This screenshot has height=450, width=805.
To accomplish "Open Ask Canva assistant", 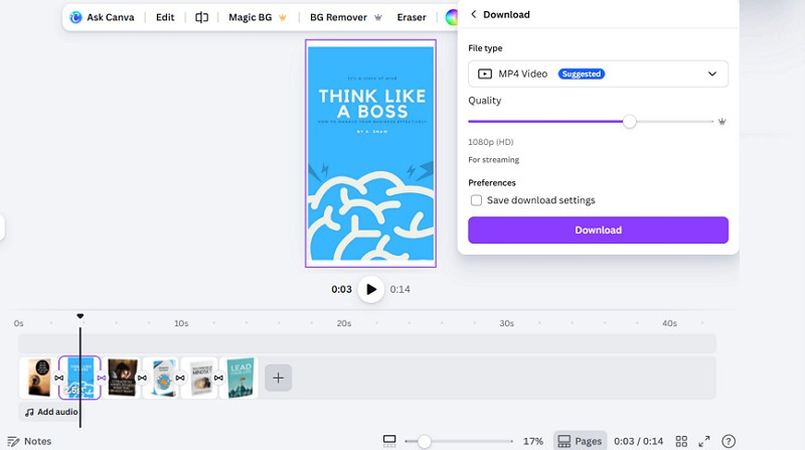I will tap(102, 17).
